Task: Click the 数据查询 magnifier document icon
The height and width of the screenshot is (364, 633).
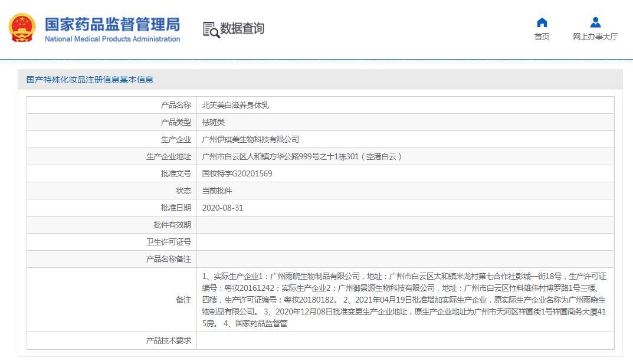Action: tap(211, 29)
